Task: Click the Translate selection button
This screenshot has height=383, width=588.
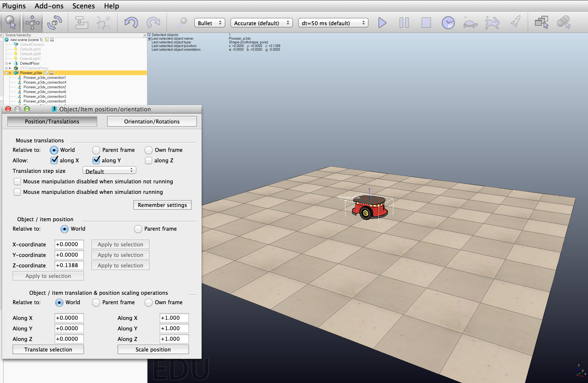Action: point(48,349)
